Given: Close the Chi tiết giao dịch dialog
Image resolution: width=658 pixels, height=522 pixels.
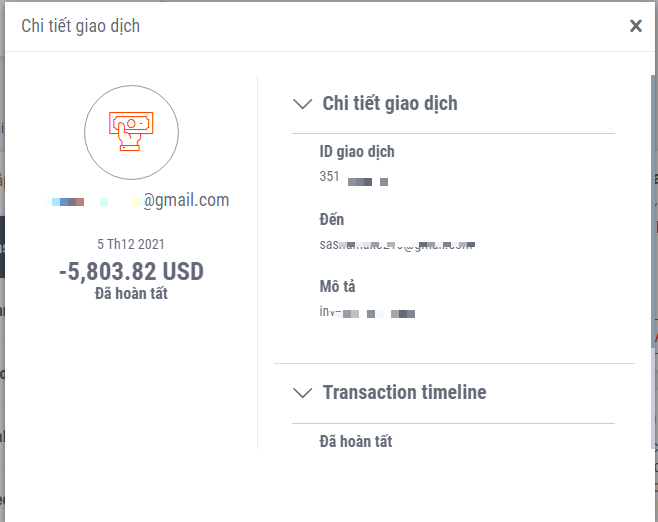Looking at the screenshot, I should [x=636, y=26].
